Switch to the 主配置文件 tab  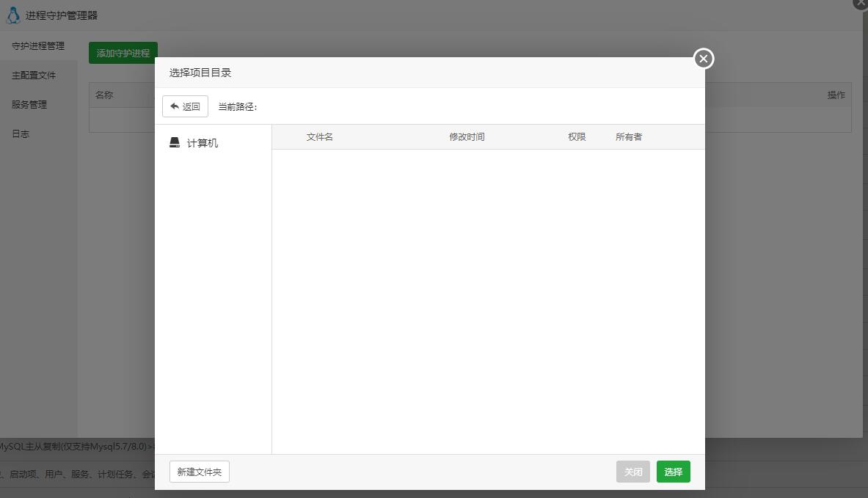[34, 76]
